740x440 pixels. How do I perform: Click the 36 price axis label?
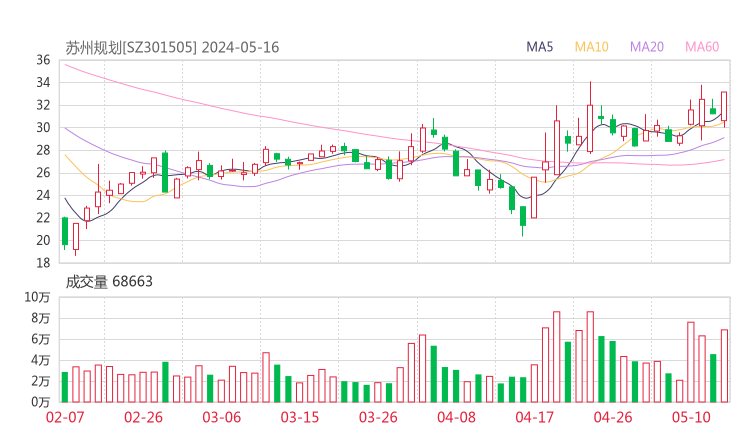(x=43, y=60)
